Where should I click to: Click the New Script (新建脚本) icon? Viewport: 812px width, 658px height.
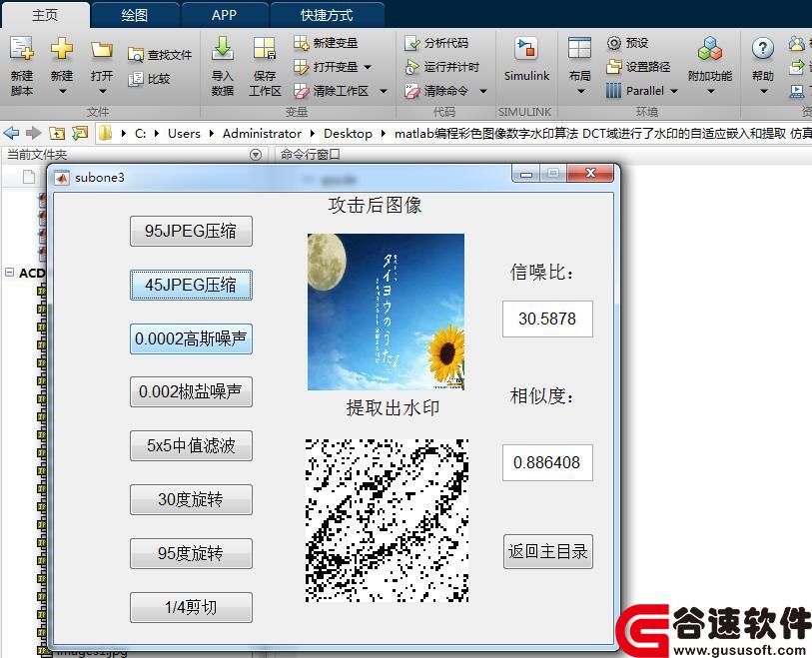[x=22, y=49]
